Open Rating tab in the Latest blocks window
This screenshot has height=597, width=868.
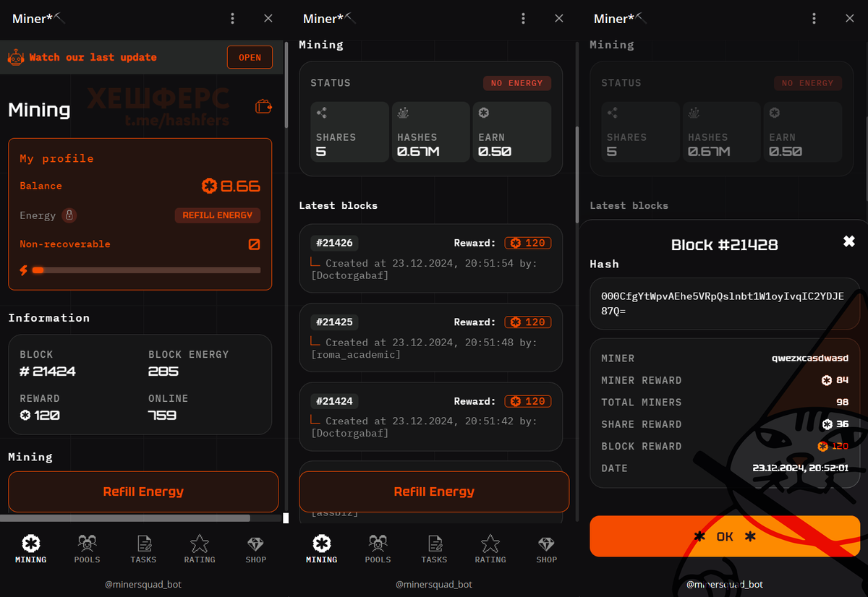pyautogui.click(x=490, y=549)
